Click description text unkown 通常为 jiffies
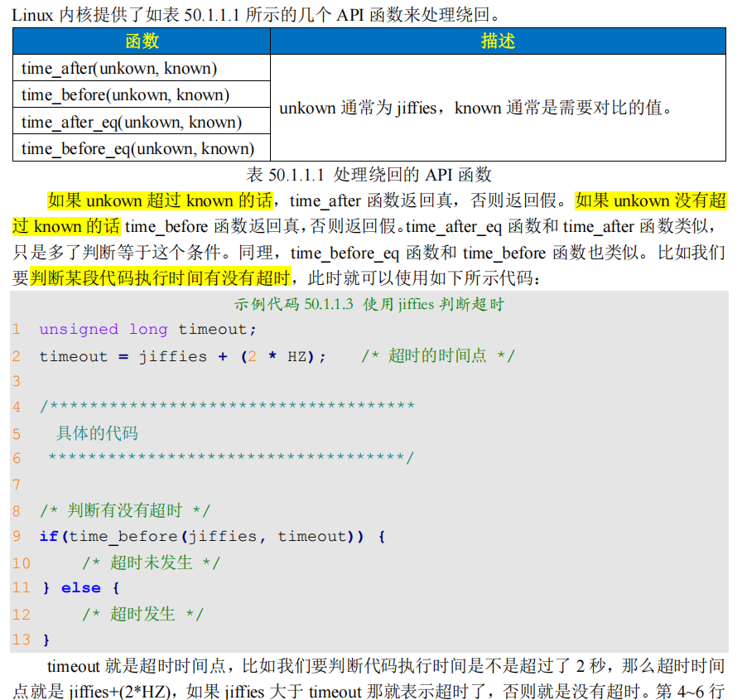Viewport: 747px width, 700px height. [x=358, y=109]
